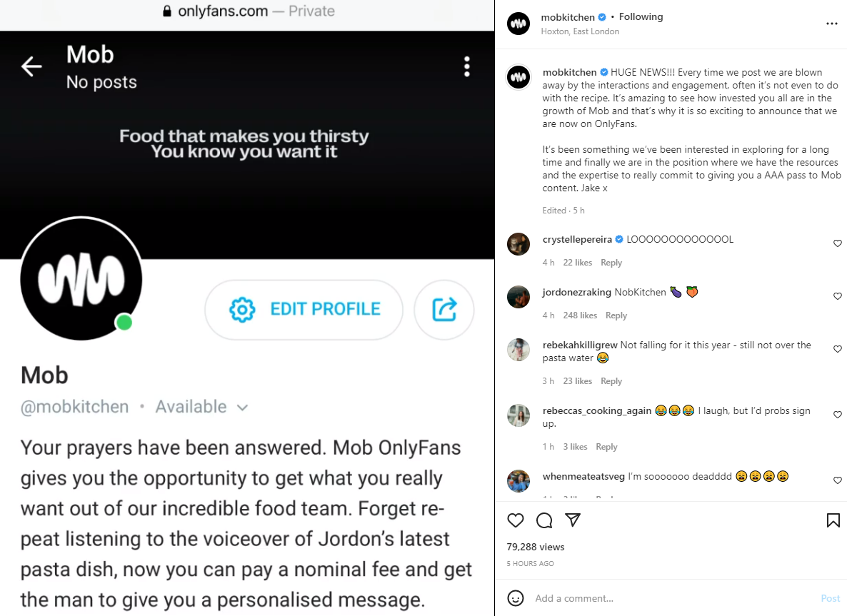Click the onlyfans.com address bar
Image resolution: width=847 pixels, height=616 pixels.
pyautogui.click(x=247, y=11)
